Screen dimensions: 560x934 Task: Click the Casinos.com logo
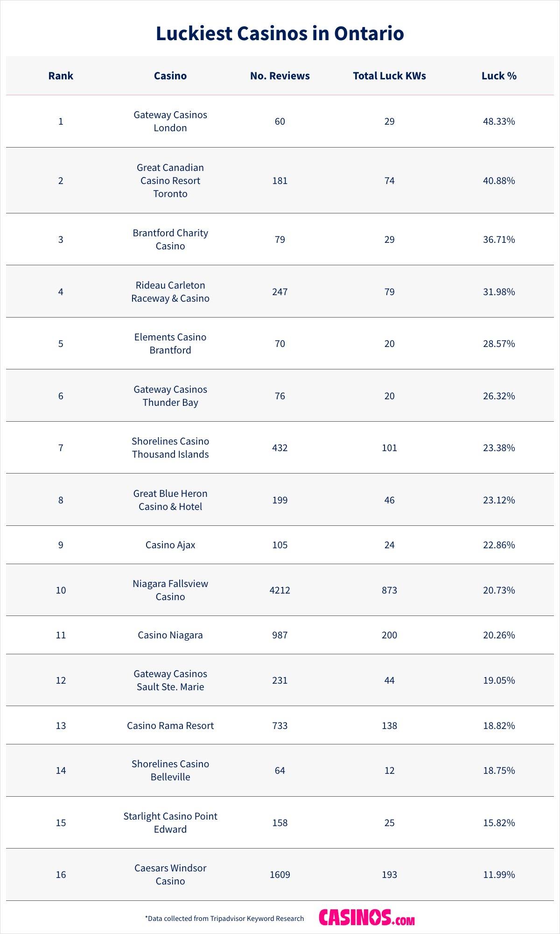[366, 918]
